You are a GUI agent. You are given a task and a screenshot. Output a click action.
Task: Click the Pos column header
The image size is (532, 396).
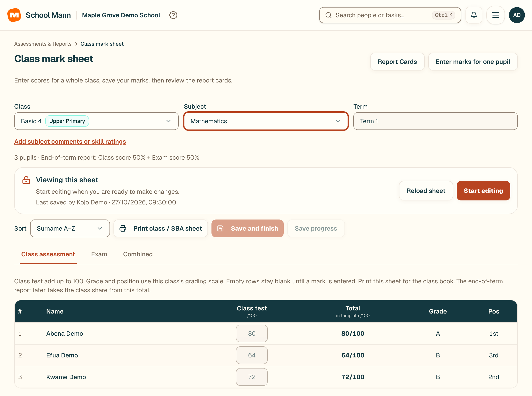coord(494,311)
